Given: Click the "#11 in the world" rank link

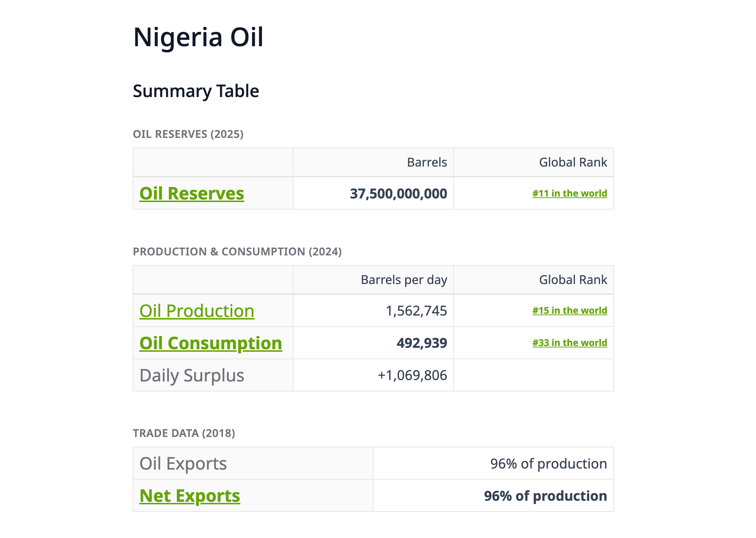Looking at the screenshot, I should tap(570, 193).
